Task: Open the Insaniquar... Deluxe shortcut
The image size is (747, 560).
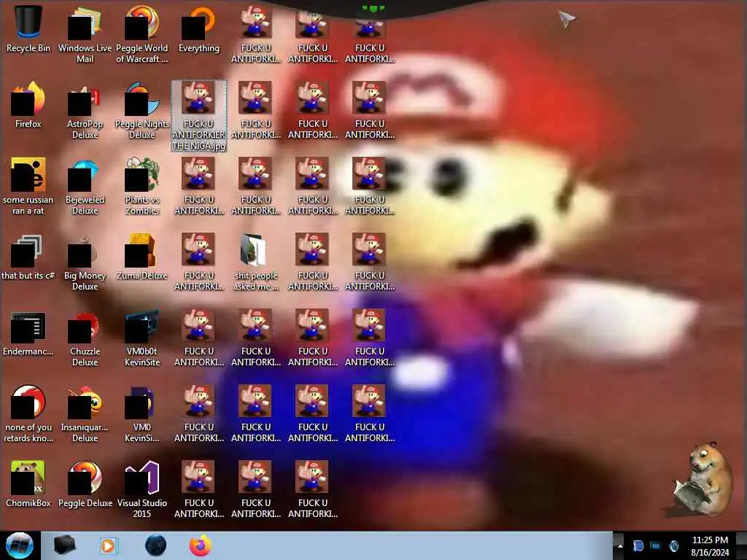Action: click(x=85, y=414)
